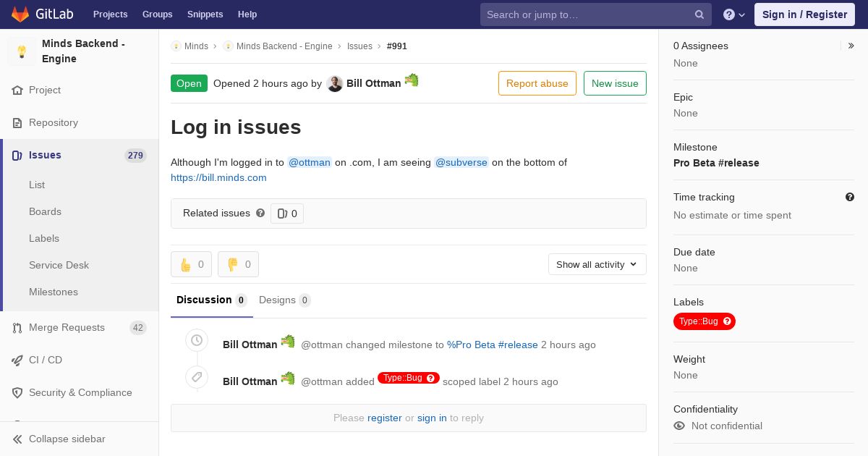Click the search magnifier icon
868x456 pixels.
pyautogui.click(x=699, y=14)
